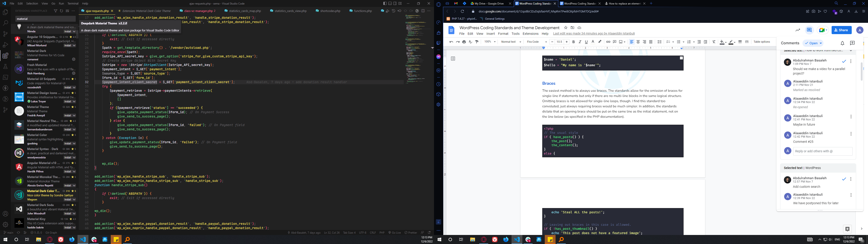Open the Normal text style dropdown
This screenshot has width=868, height=244.
coord(511,42)
